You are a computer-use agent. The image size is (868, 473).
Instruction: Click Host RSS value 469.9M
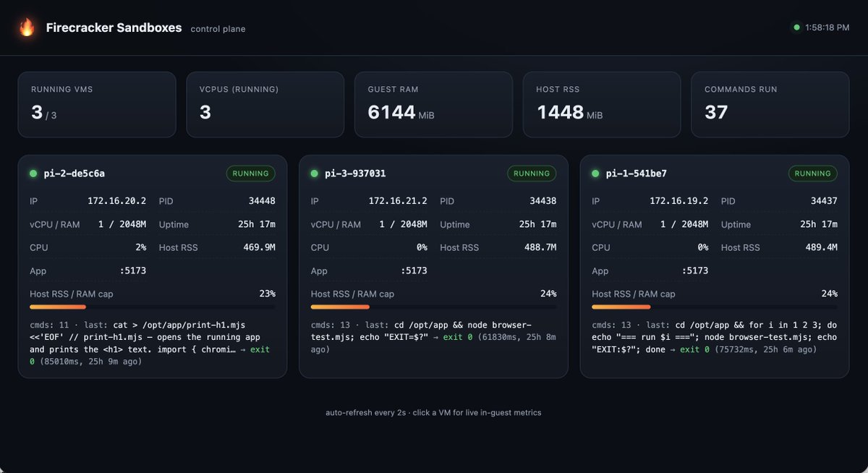pyautogui.click(x=259, y=247)
